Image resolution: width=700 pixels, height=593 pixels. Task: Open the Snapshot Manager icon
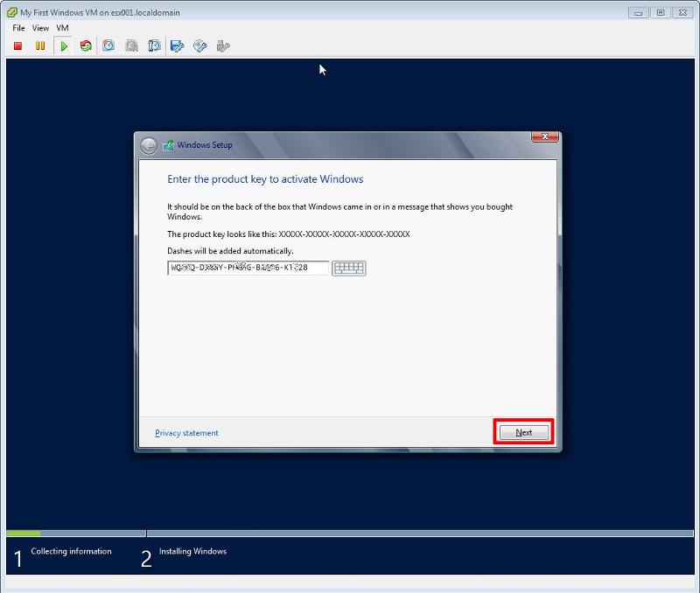point(154,46)
